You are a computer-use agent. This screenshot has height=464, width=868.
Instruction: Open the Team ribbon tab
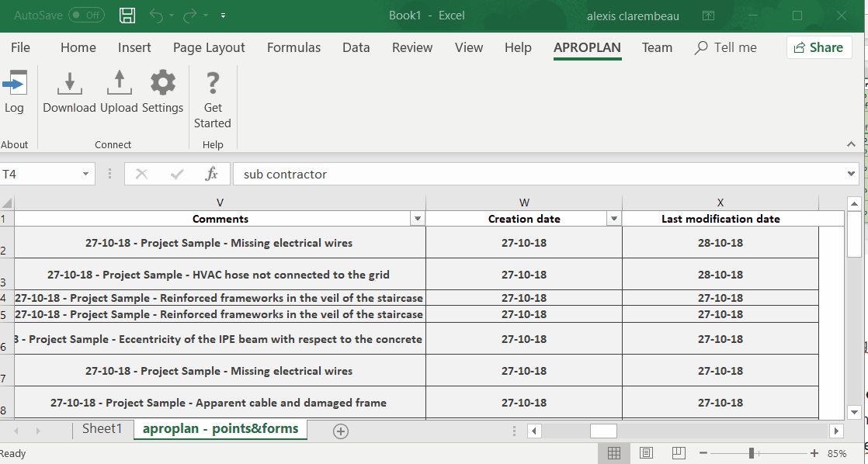657,47
